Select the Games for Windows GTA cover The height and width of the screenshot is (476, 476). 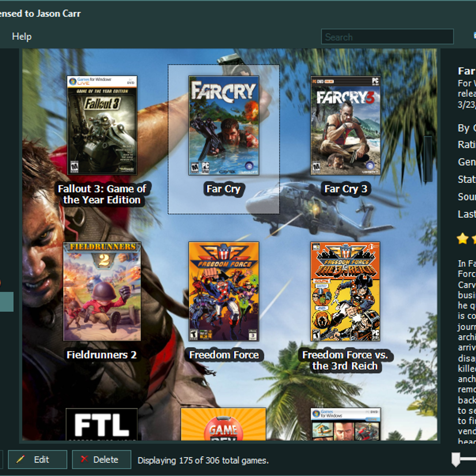(345, 424)
